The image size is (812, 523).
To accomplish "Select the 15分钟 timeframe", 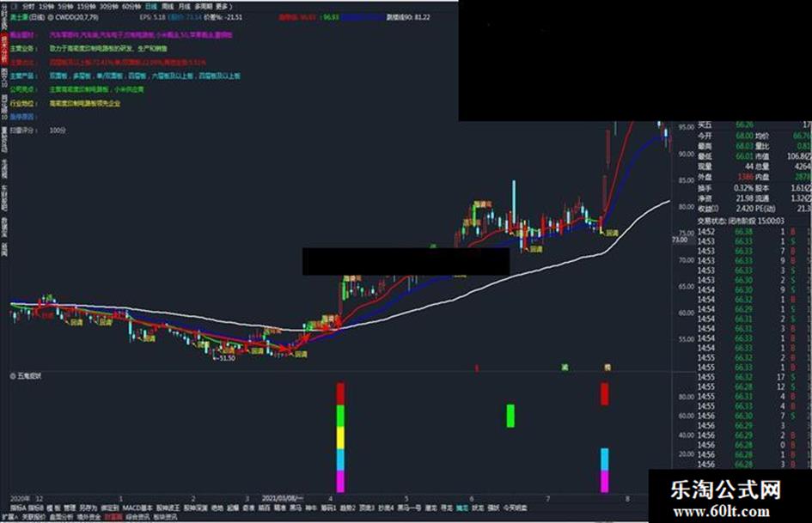I will (86, 7).
